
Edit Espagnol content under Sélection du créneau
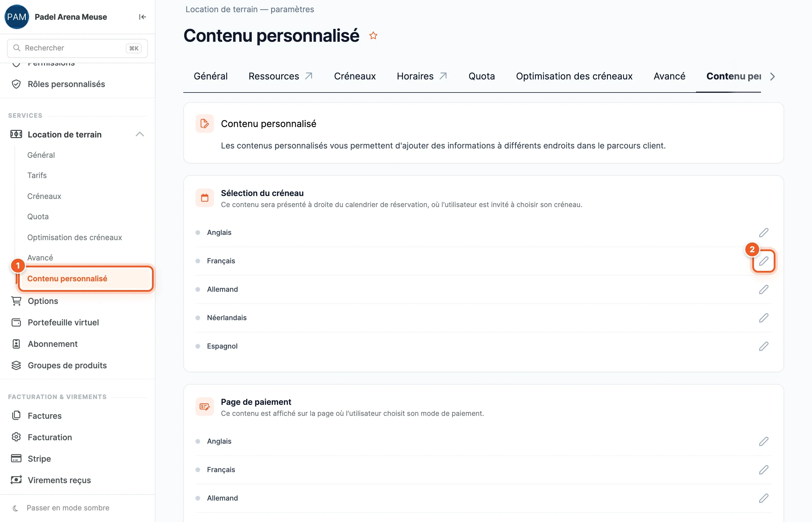point(764,347)
